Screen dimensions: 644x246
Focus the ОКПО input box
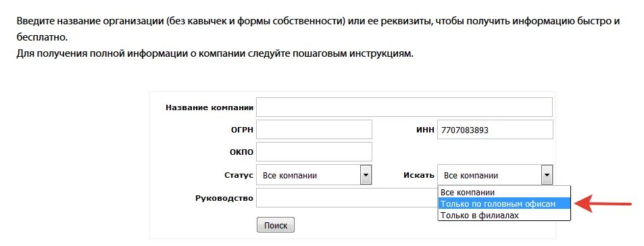[x=314, y=152]
